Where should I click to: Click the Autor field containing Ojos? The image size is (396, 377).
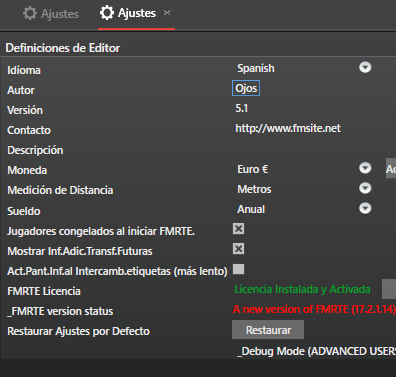[246, 88]
